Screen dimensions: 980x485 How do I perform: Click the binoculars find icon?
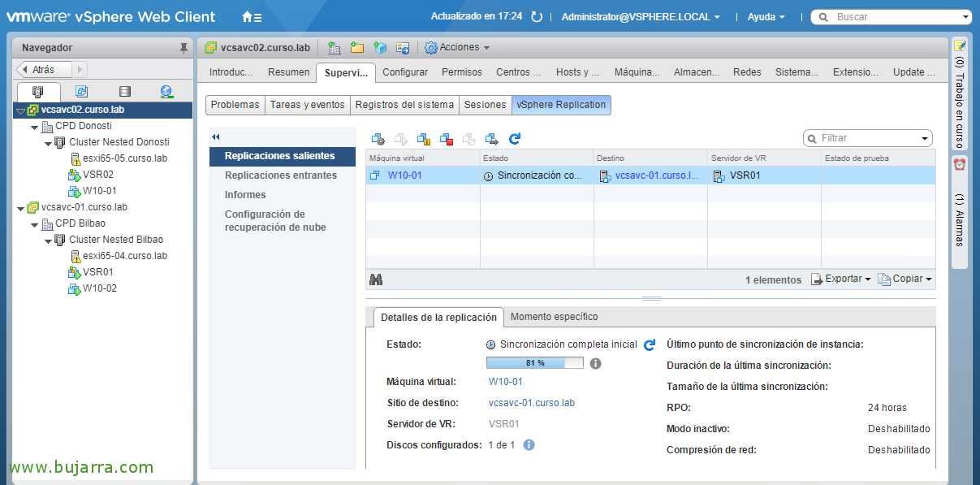click(376, 279)
